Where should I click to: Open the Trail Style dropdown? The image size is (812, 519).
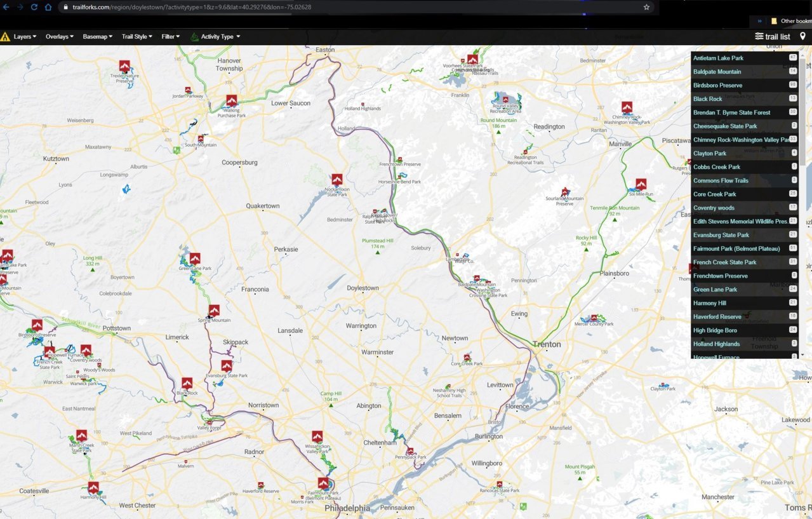137,37
